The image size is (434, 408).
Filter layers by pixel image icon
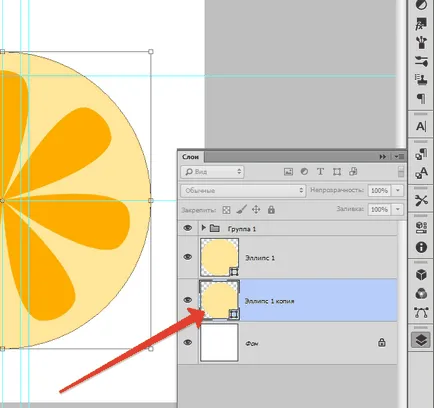click(x=288, y=172)
